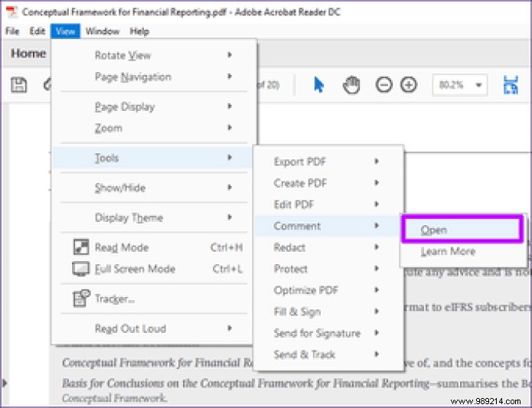Expand the Zoom submenu
The image size is (532, 408).
[152, 128]
